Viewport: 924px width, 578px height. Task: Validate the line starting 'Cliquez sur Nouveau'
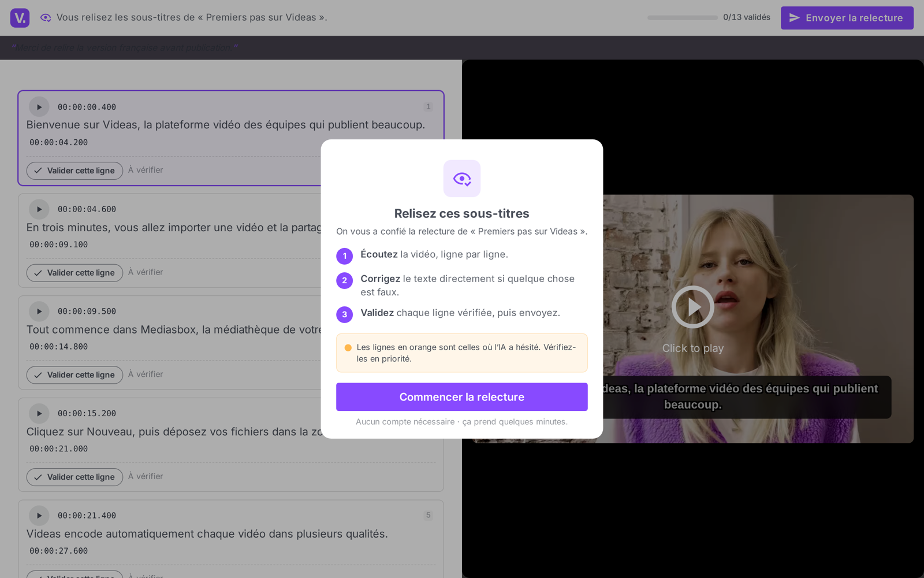pos(74,477)
